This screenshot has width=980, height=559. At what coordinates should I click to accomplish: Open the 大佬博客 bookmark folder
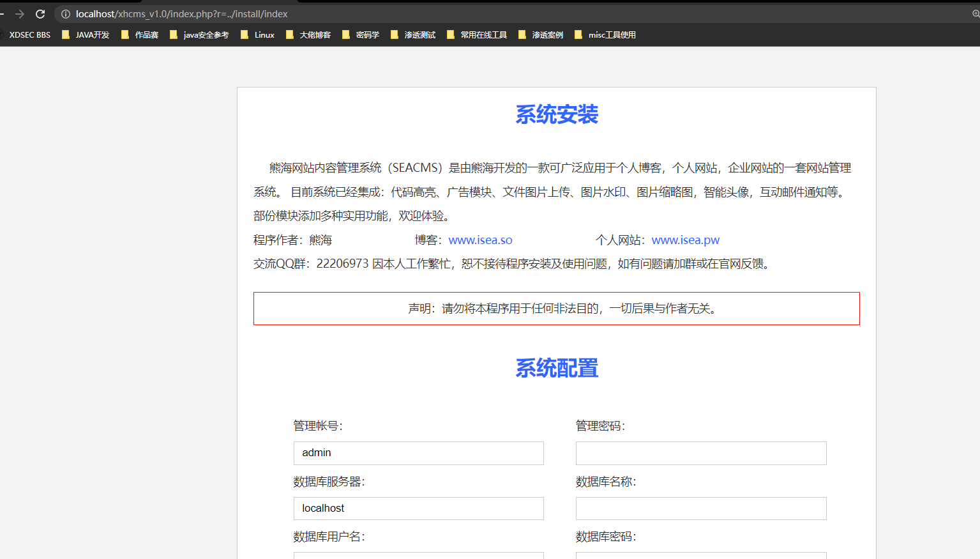308,35
